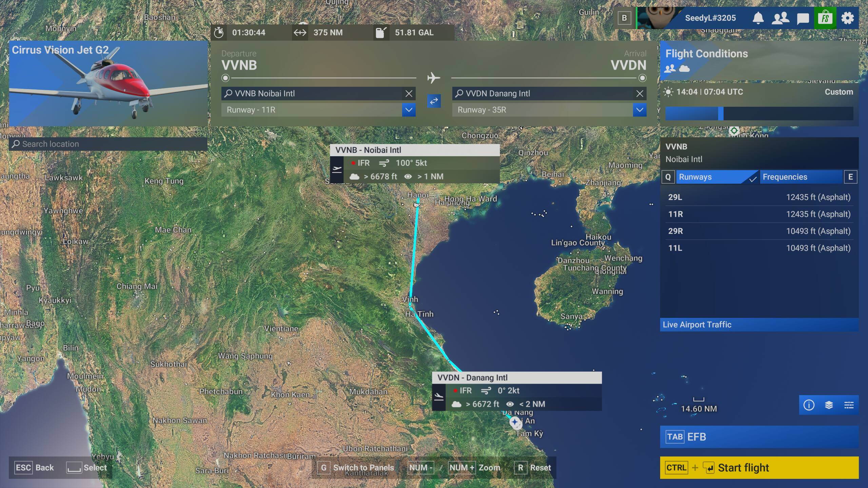Screen dimensions: 868x488
Task: Click the Search location field
Action: [108, 144]
